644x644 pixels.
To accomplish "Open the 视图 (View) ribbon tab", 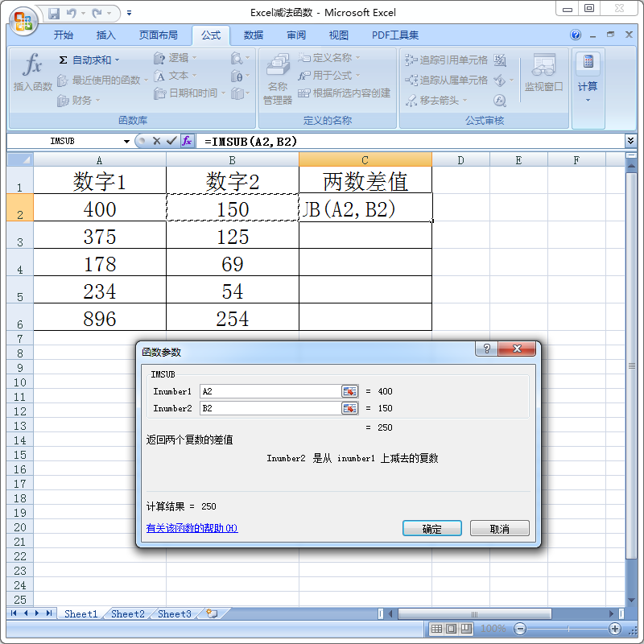I will pyautogui.click(x=338, y=35).
